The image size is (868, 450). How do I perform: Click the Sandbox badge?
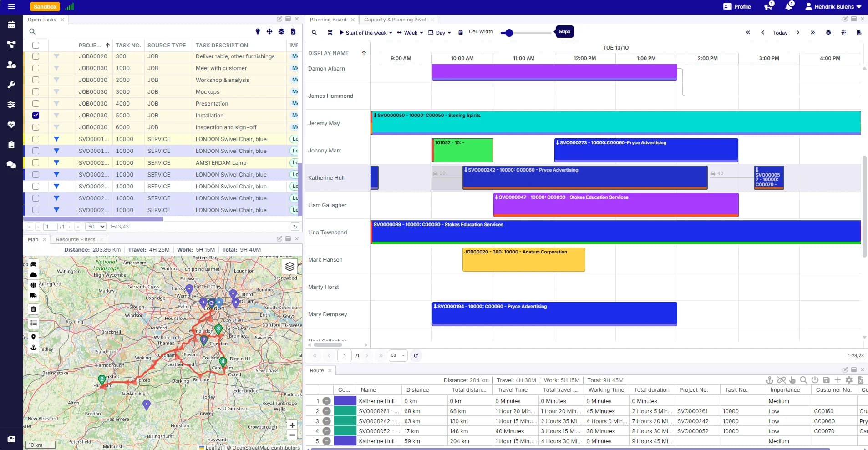coord(45,6)
